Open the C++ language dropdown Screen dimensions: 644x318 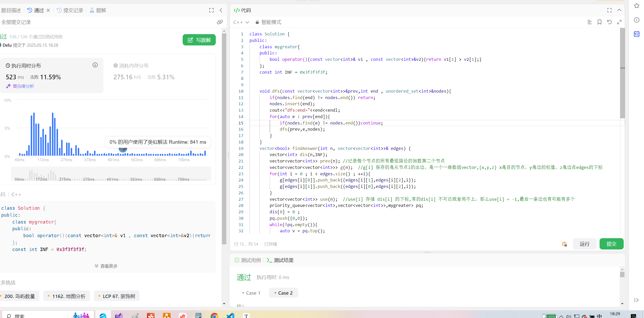tap(241, 22)
